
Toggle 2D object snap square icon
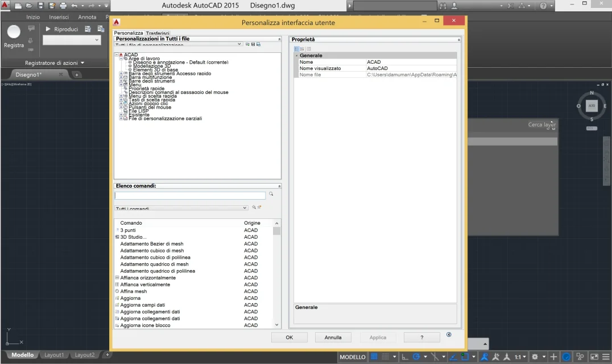point(465,357)
